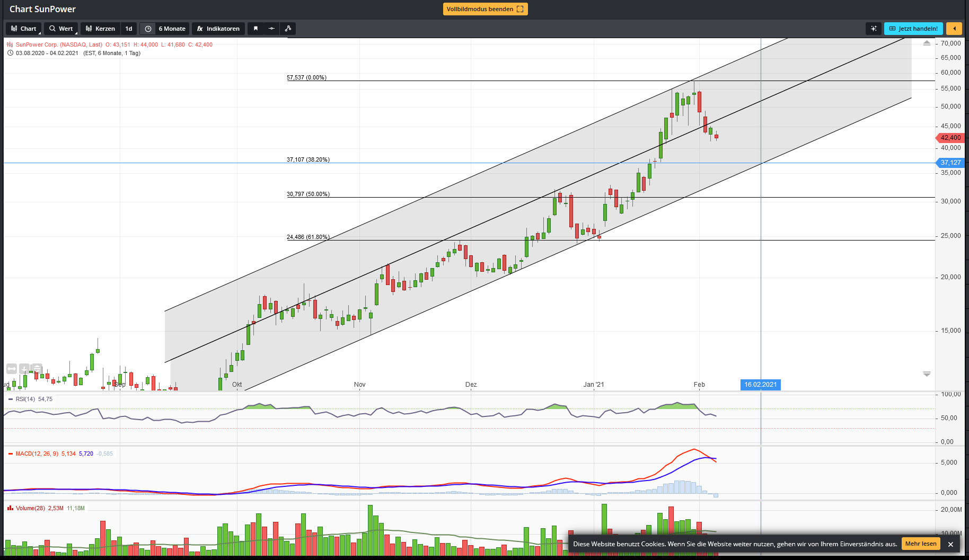The width and height of the screenshot is (969, 560).
Task: Click the 16.02.2021 date marker on time axis
Action: [761, 385]
